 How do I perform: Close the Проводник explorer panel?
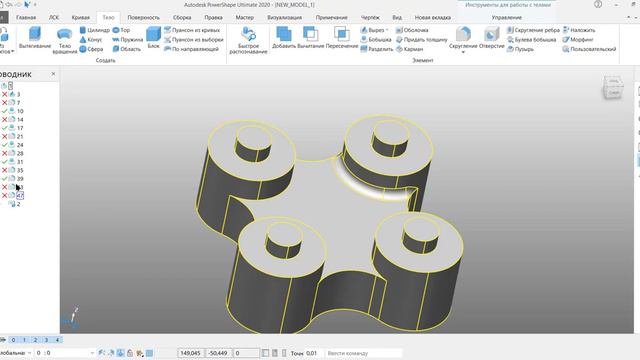[x=53, y=74]
